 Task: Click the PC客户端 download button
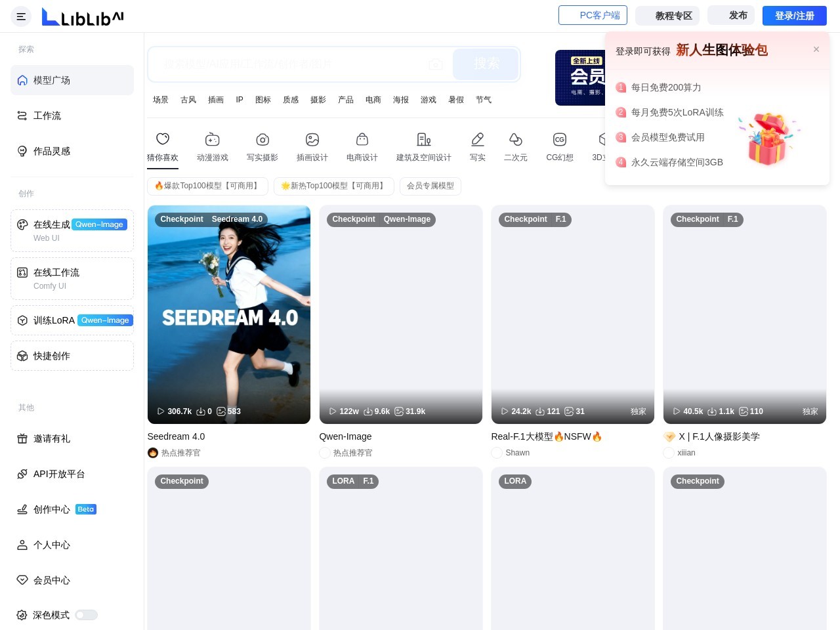click(593, 15)
